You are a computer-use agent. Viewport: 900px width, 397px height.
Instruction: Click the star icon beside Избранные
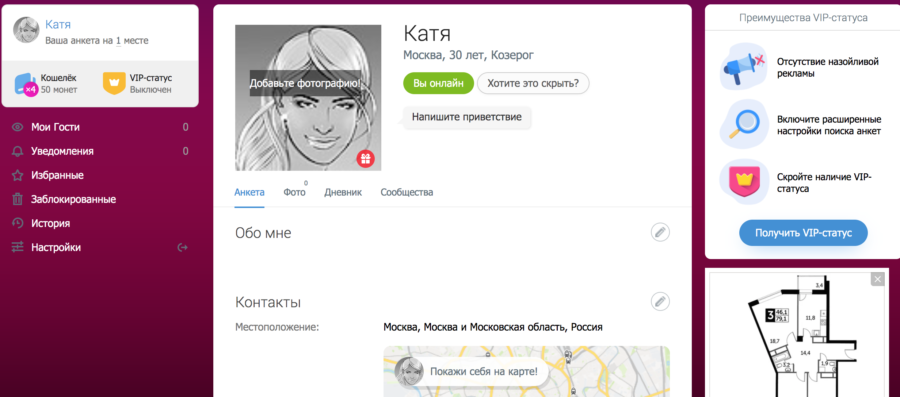tap(18, 176)
